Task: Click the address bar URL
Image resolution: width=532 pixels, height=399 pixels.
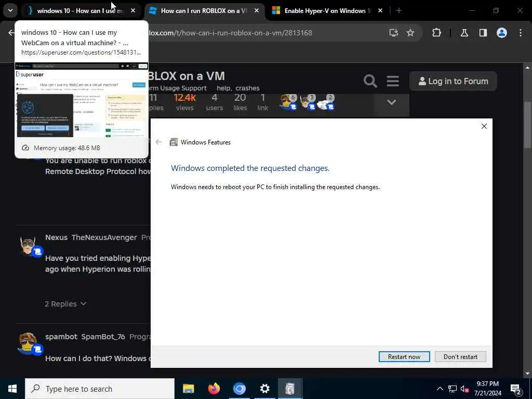Action: click(x=231, y=33)
